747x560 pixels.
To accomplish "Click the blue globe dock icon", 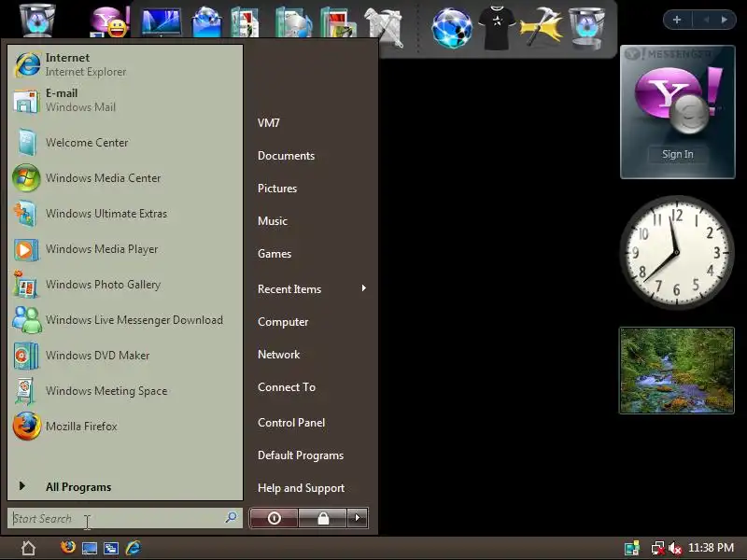I will pyautogui.click(x=452, y=28).
